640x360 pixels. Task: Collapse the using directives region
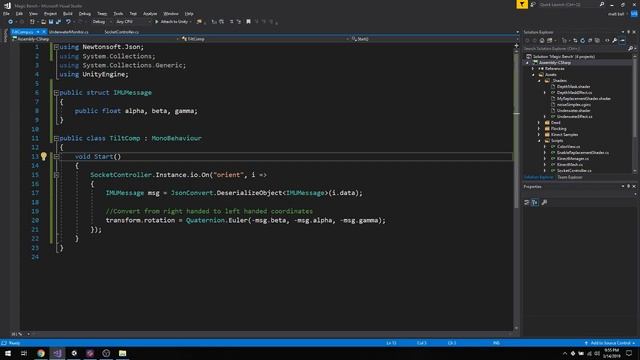56,47
